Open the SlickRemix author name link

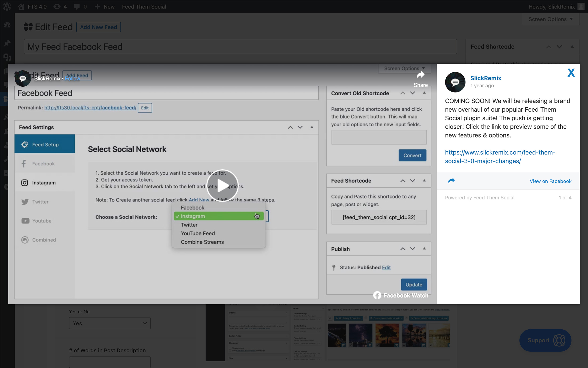[485, 78]
